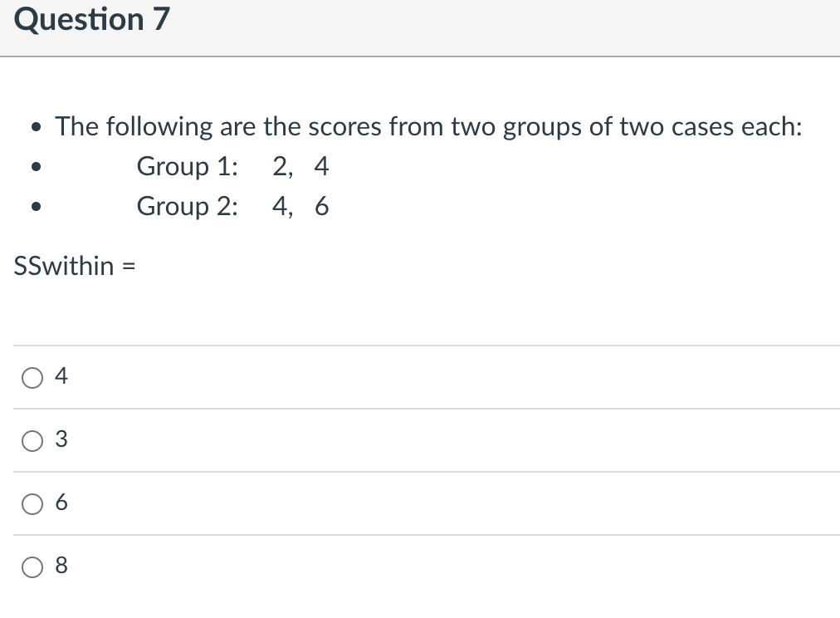Click the SSwithin = text
This screenshot has width=840, height=618.
[x=73, y=266]
